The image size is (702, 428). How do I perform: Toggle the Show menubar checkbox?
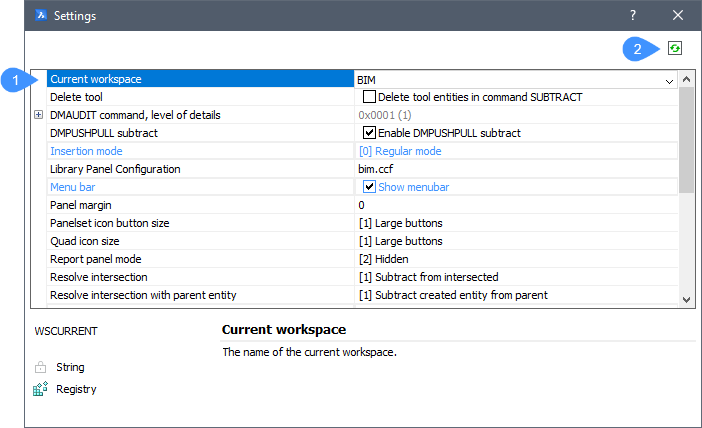[369, 187]
